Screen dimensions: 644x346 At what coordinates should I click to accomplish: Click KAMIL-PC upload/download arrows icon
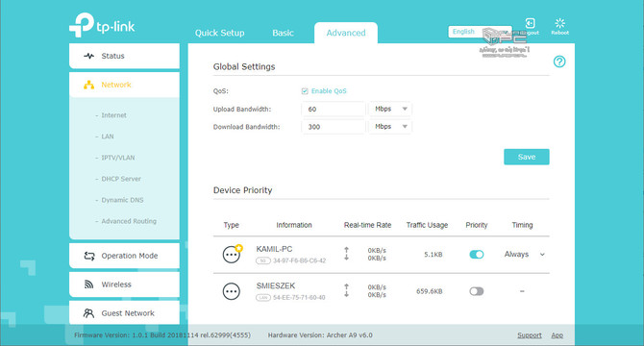[346, 254]
